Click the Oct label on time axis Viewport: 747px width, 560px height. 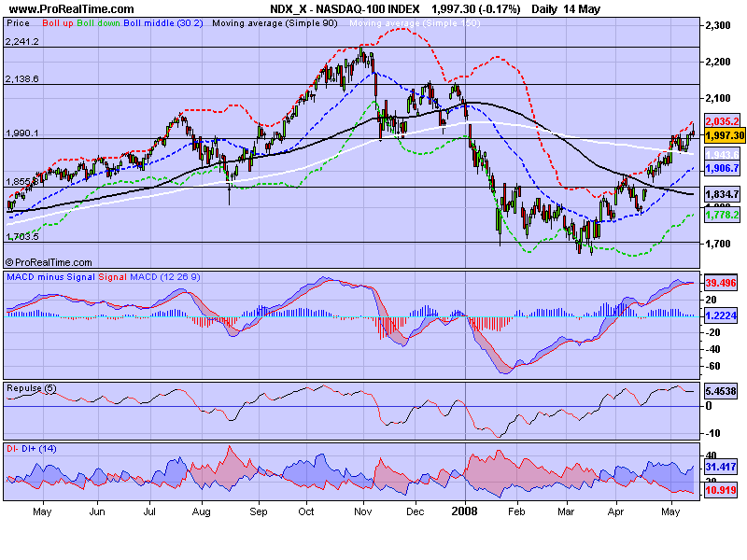(x=306, y=511)
